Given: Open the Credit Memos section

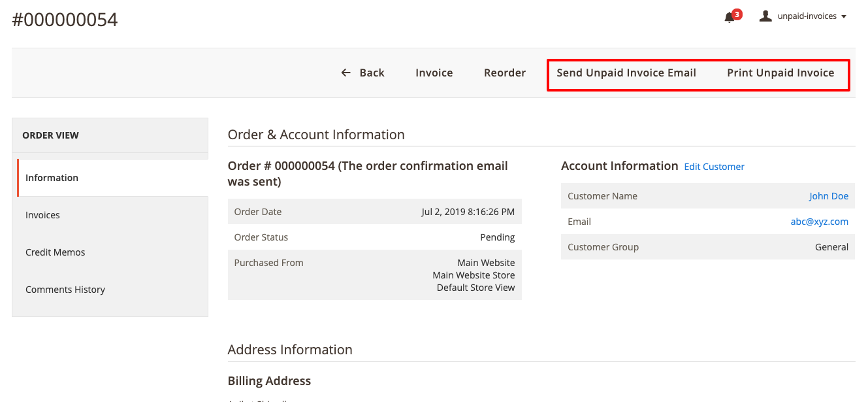Looking at the screenshot, I should (55, 252).
